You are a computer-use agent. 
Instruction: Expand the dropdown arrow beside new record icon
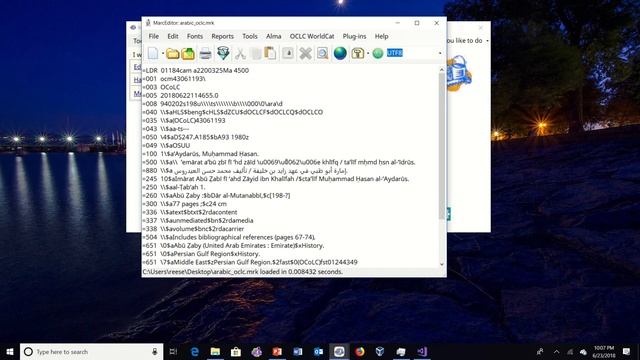(162, 53)
